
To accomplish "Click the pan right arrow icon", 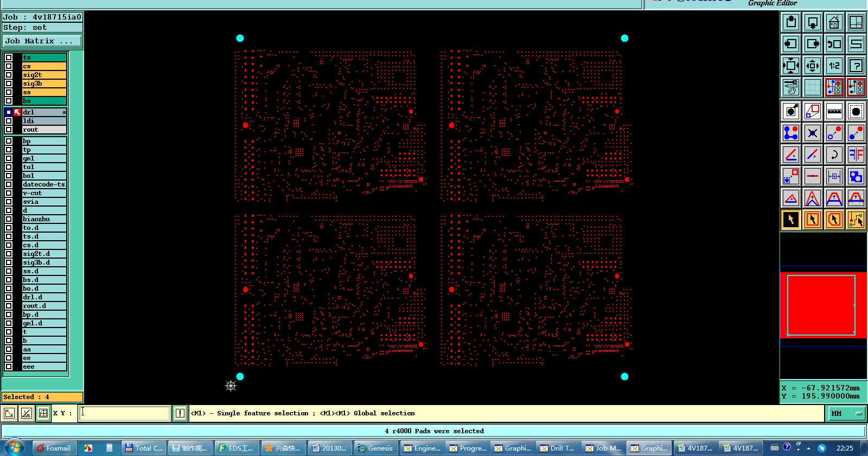I will (x=813, y=44).
